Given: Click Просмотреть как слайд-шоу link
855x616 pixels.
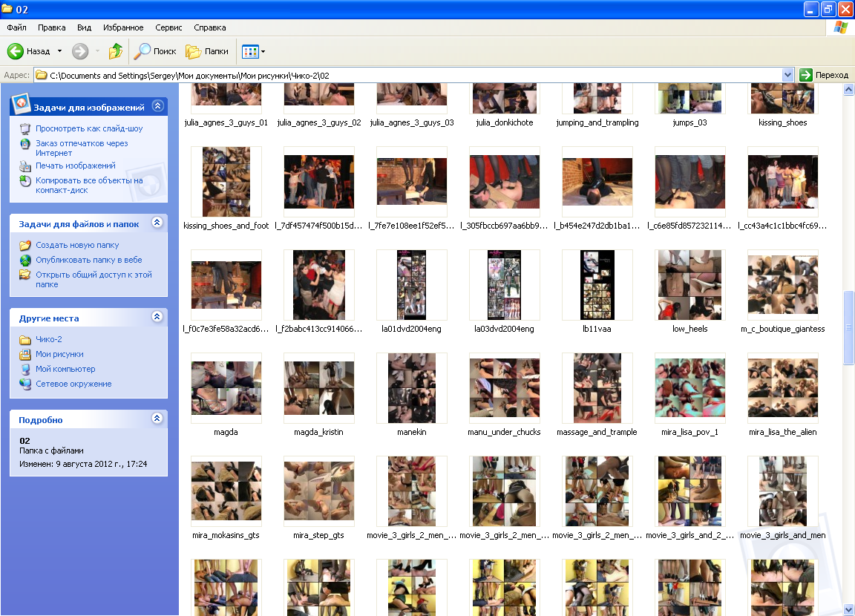Looking at the screenshot, I should click(89, 128).
